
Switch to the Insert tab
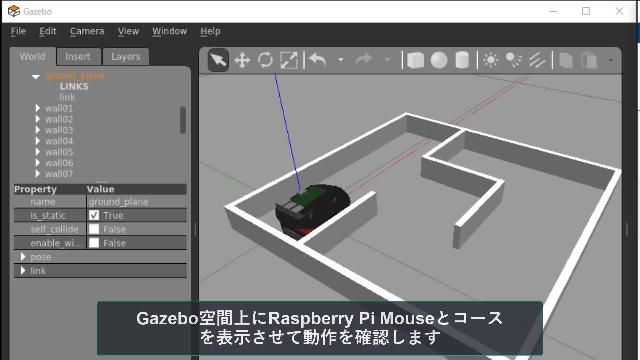coord(78,57)
